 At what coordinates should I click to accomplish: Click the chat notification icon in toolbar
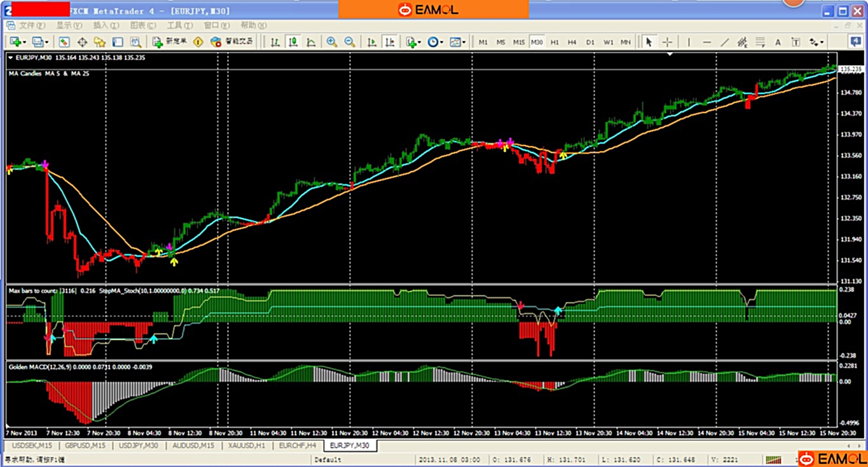(x=856, y=41)
